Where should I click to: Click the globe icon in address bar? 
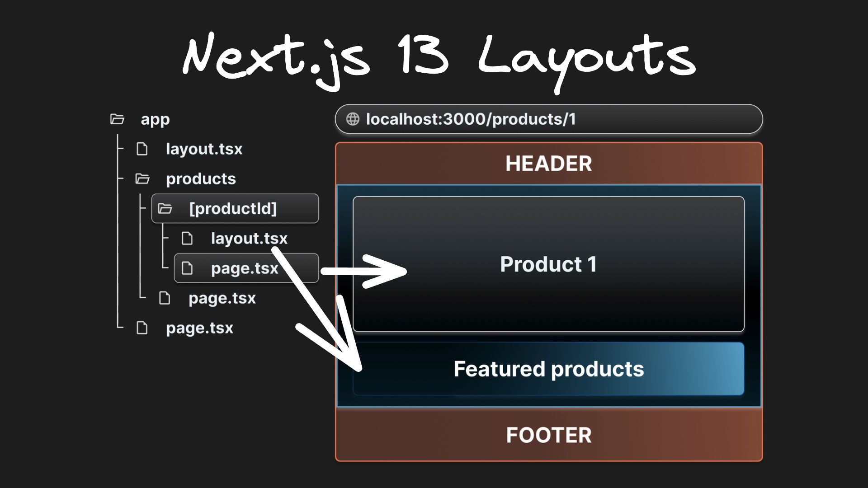353,119
